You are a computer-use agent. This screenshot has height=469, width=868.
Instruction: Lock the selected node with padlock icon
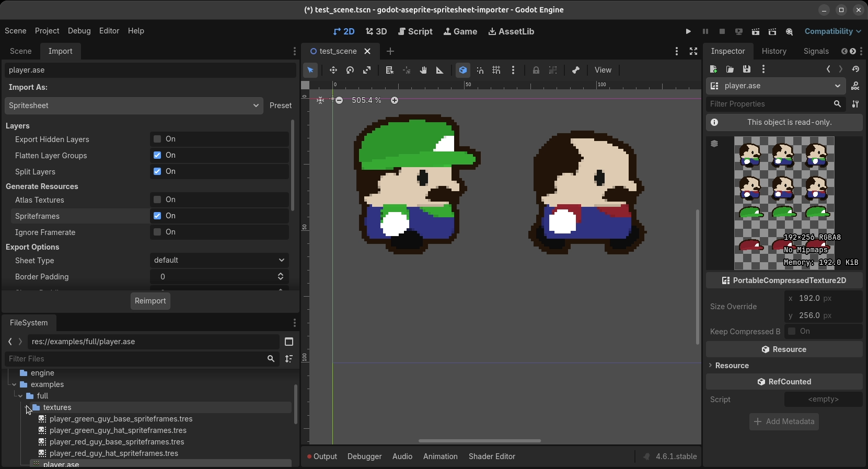pyautogui.click(x=536, y=70)
